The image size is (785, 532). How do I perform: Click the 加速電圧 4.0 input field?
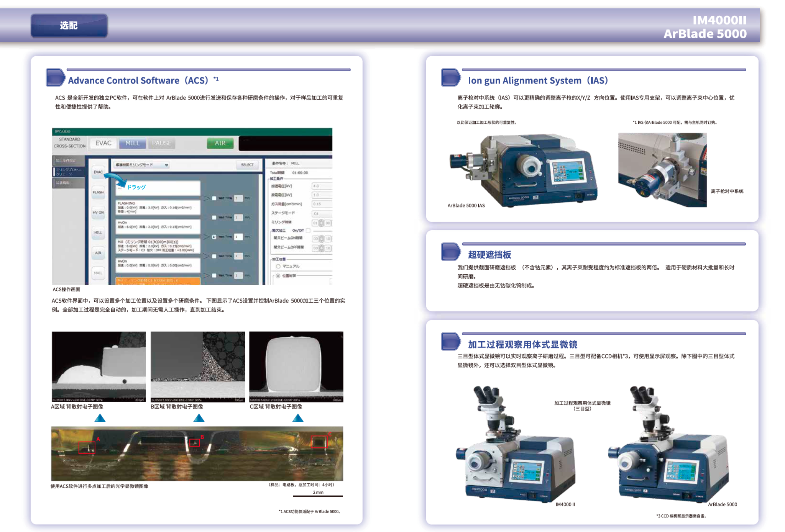(x=322, y=186)
